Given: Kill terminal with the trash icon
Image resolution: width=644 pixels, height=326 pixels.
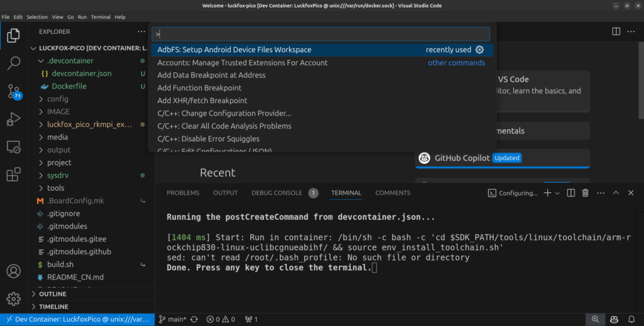Looking at the screenshot, I should pyautogui.click(x=586, y=193).
